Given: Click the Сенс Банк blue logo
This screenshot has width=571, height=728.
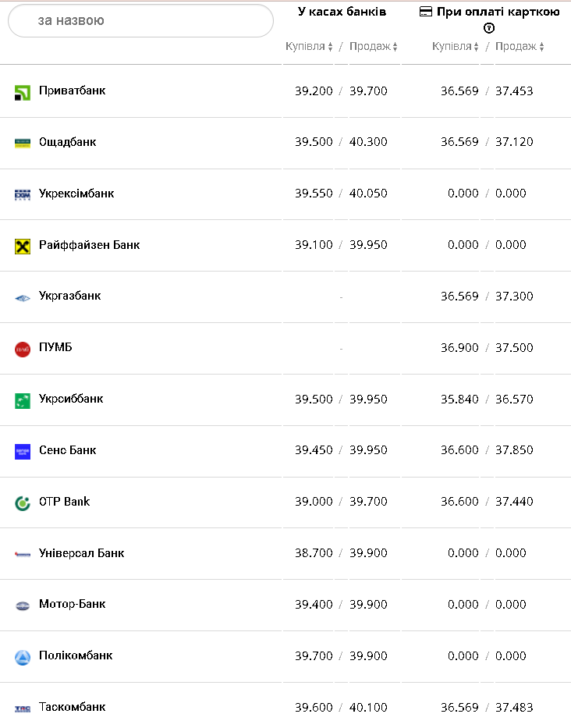Looking at the screenshot, I should click(x=22, y=451).
